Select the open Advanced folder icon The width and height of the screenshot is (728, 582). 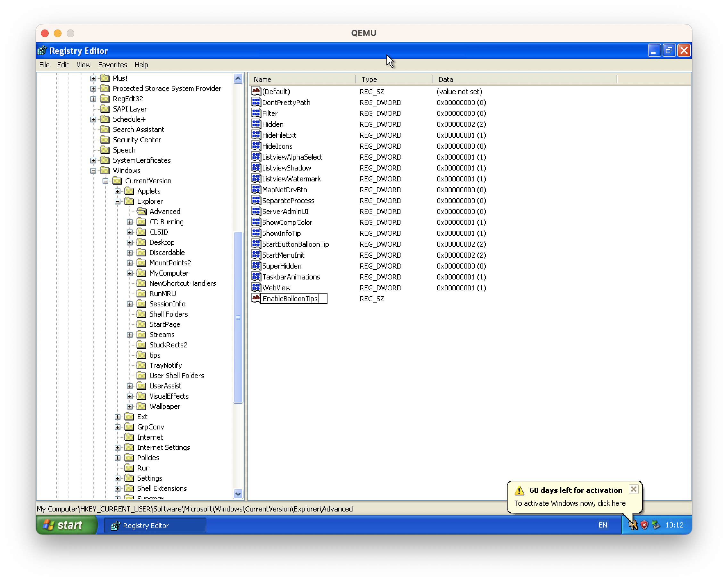coord(142,212)
